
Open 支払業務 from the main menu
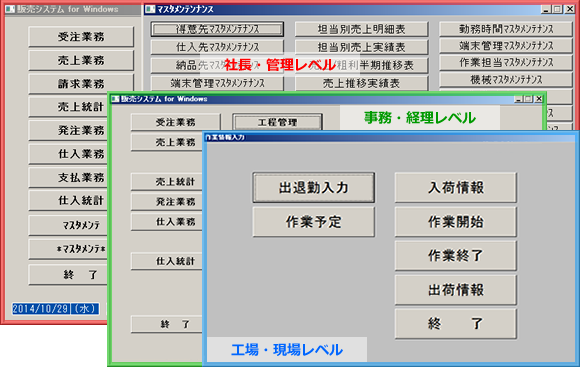[x=81, y=177]
